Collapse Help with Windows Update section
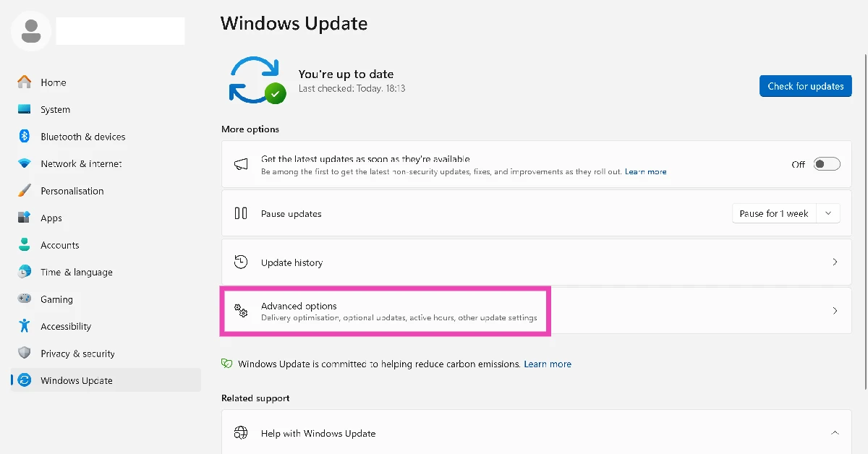Image resolution: width=868 pixels, height=454 pixels. (x=835, y=433)
